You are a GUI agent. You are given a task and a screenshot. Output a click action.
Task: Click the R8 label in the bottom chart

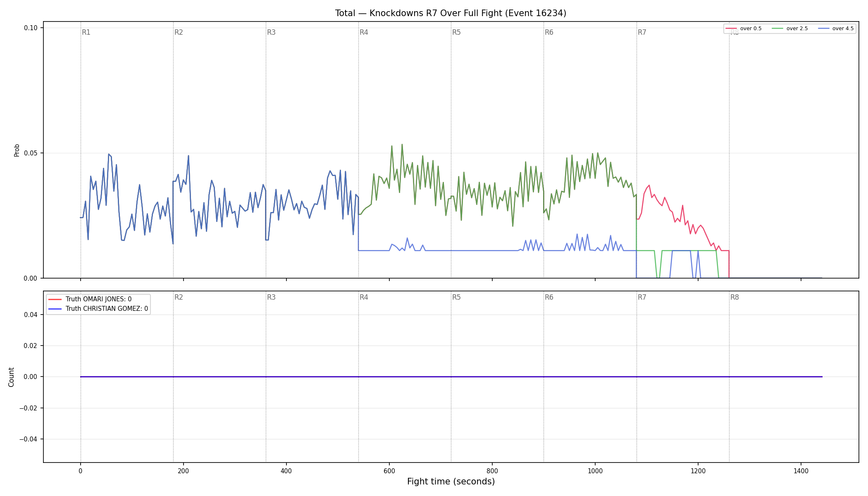pos(734,297)
